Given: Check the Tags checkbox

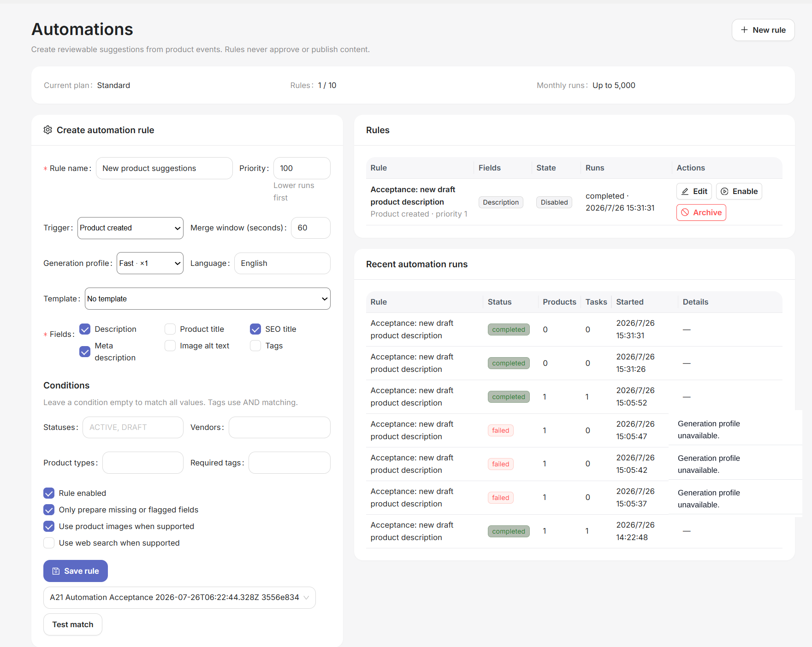Looking at the screenshot, I should [x=255, y=346].
